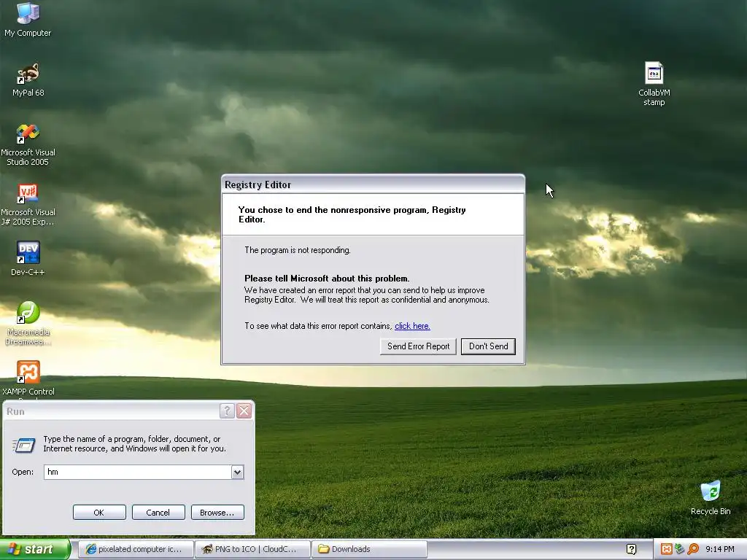Click OK in the Run dialog
Screen dimensions: 747x560
[x=99, y=513]
